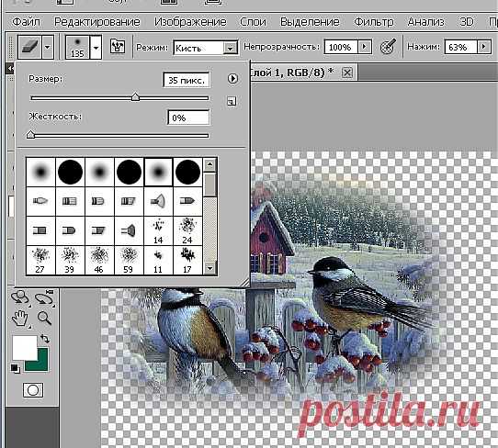Open the brush preset picker arrow
The width and height of the screenshot is (498, 448).
tap(96, 48)
